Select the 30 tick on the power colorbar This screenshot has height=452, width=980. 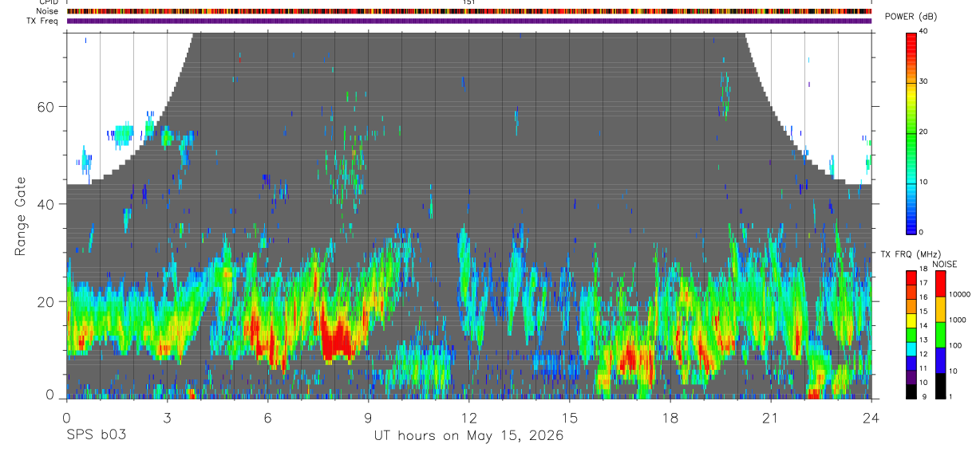923,81
